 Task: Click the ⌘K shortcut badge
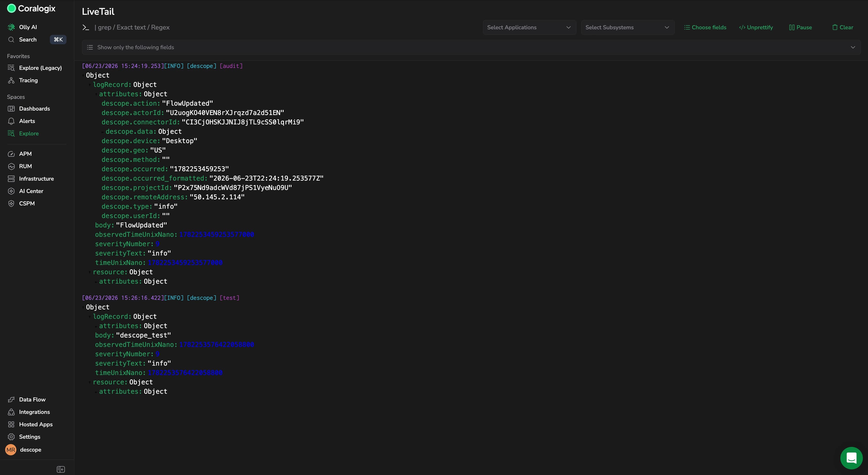[x=58, y=39]
